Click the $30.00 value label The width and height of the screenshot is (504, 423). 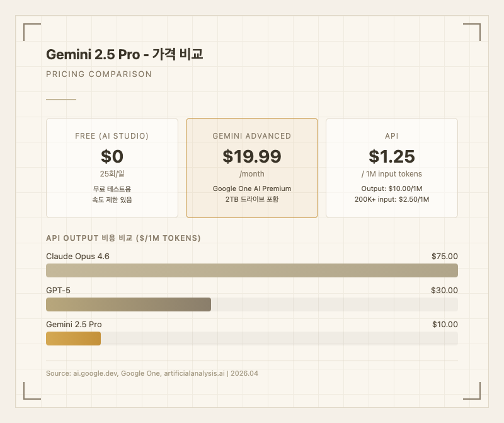[444, 291]
